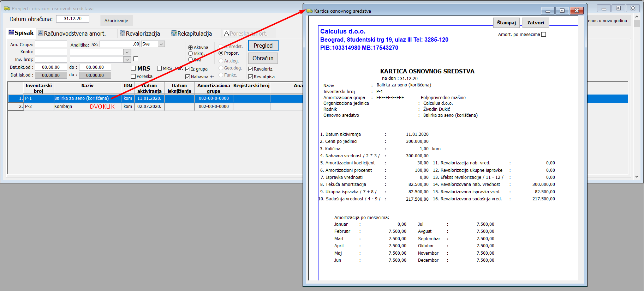Enable the MRS checkbox

pos(133,68)
